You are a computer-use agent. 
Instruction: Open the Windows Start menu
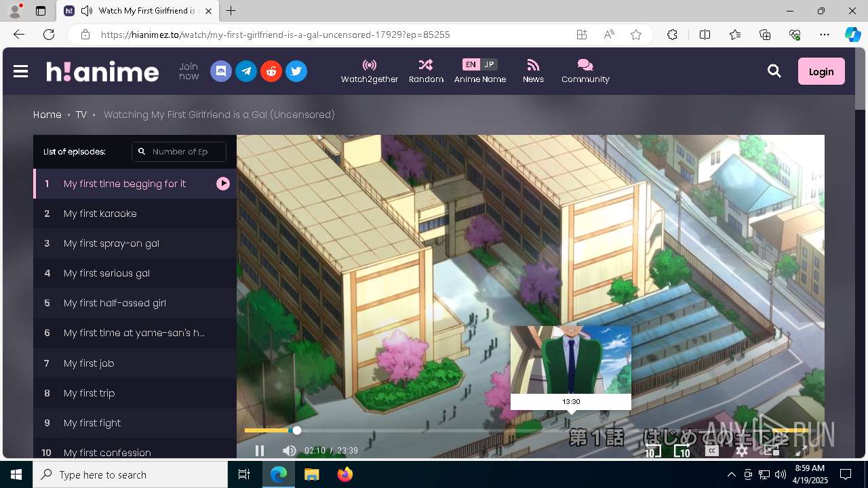click(x=16, y=474)
